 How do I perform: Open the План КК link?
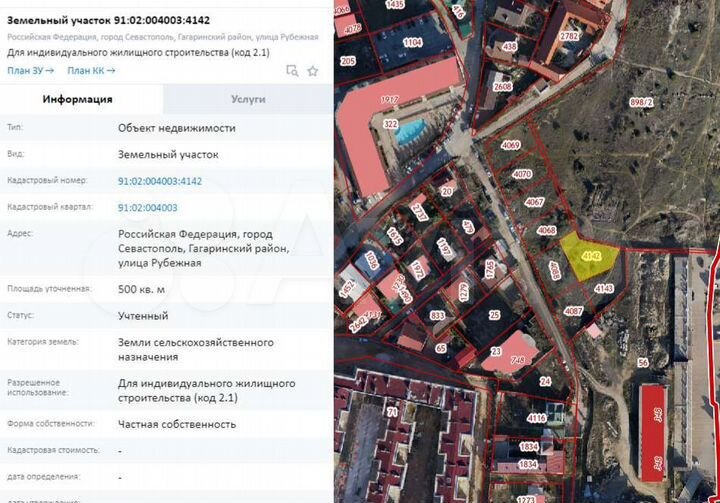click(91, 71)
